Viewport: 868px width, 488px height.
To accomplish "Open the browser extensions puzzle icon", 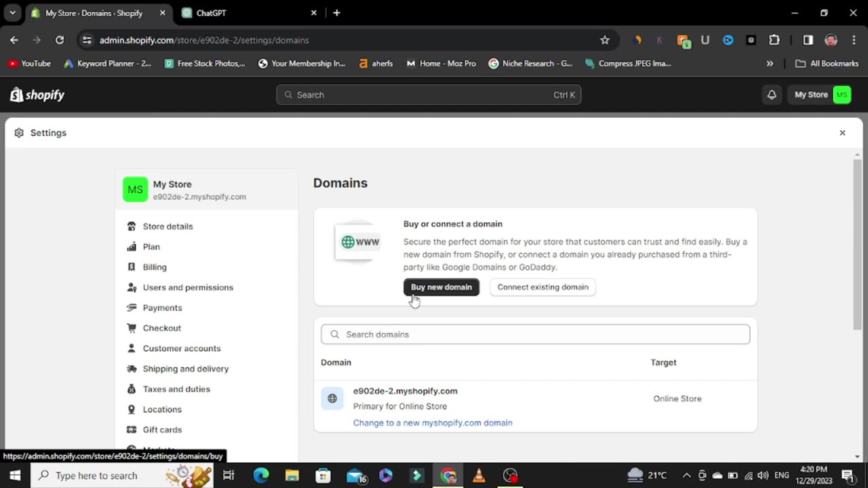I will tap(774, 40).
